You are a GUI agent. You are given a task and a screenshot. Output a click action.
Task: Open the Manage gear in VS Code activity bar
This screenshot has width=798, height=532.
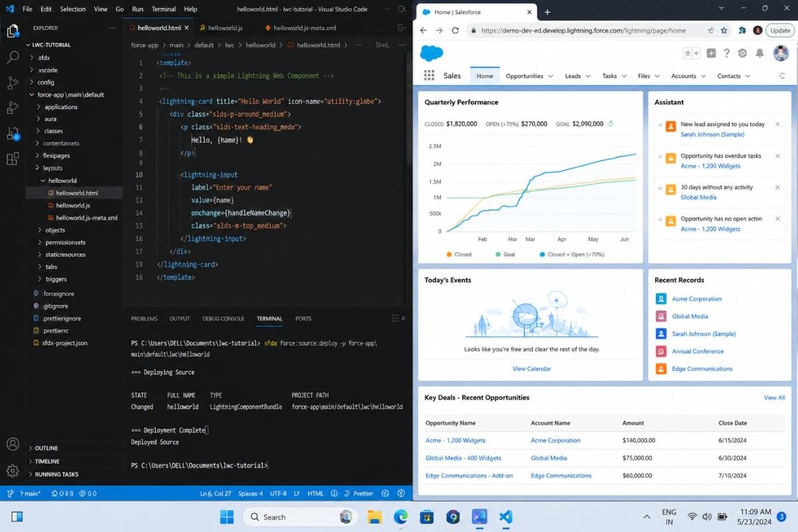click(12, 470)
